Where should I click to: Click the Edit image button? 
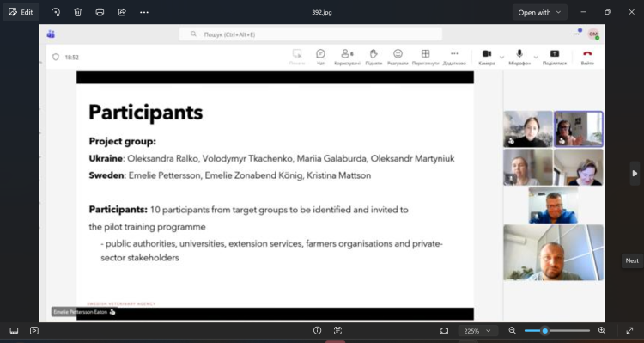(21, 12)
